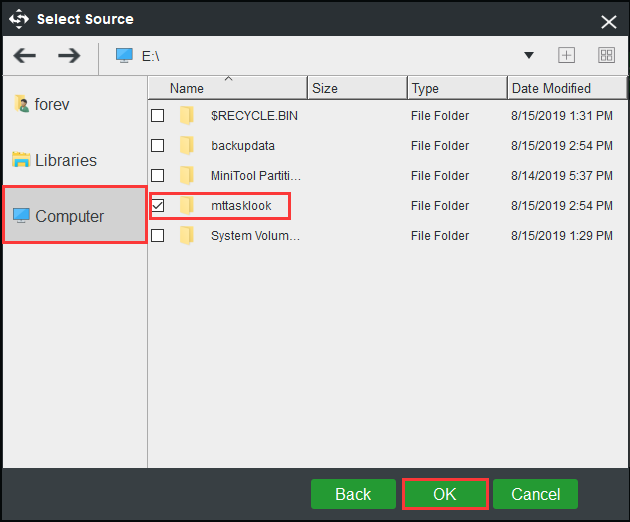Confirm selection with OK button

[445, 494]
